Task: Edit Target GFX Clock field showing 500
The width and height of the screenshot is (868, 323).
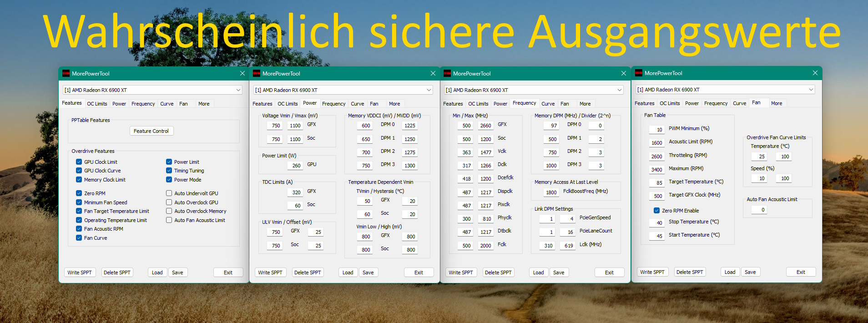Action: click(656, 196)
